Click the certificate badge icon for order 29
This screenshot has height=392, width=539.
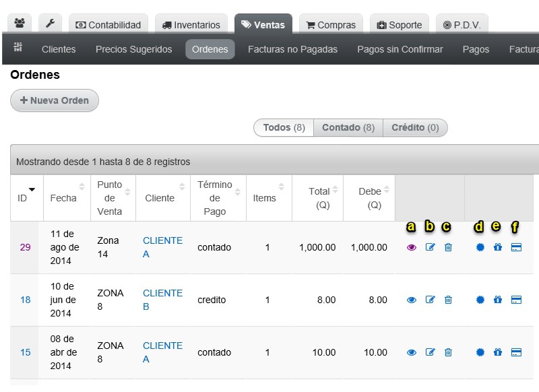pos(480,247)
